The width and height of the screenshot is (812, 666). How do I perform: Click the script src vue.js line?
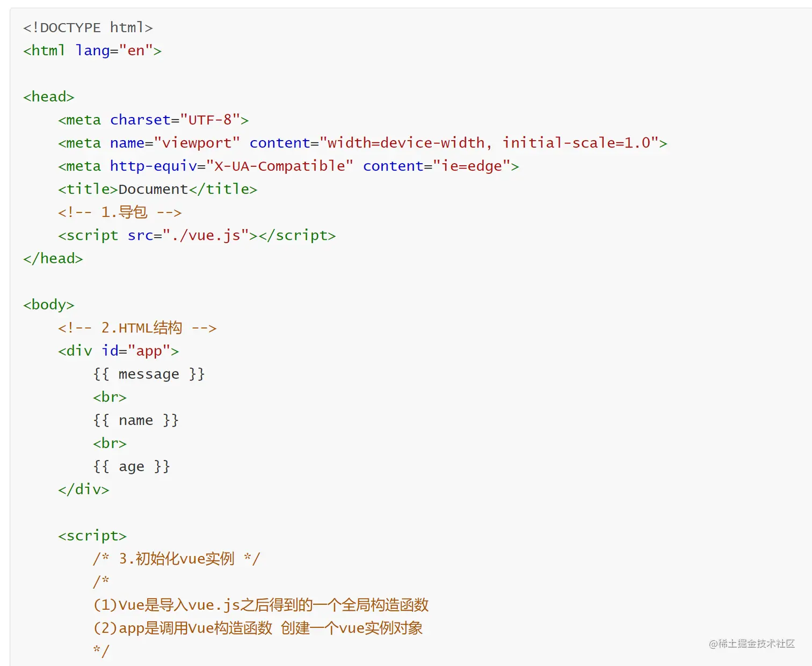point(197,235)
